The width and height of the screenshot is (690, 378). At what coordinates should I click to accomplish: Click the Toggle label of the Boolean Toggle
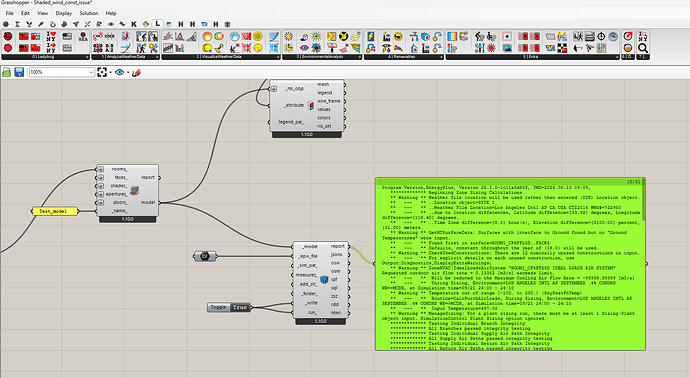218,307
